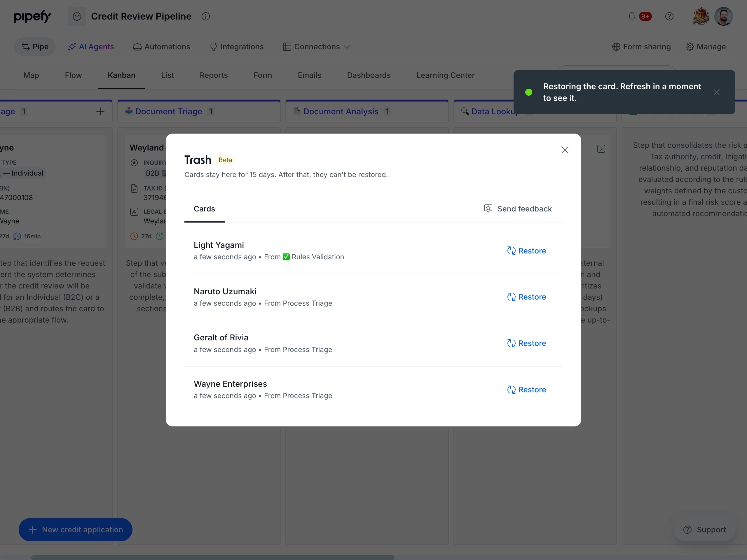Click the 9+ notifications badge

[x=645, y=16]
